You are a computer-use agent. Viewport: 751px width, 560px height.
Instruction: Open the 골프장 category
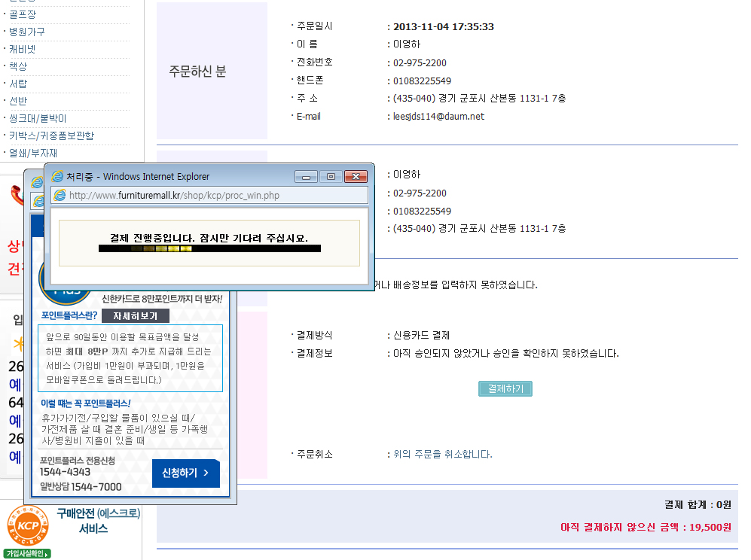(x=23, y=14)
